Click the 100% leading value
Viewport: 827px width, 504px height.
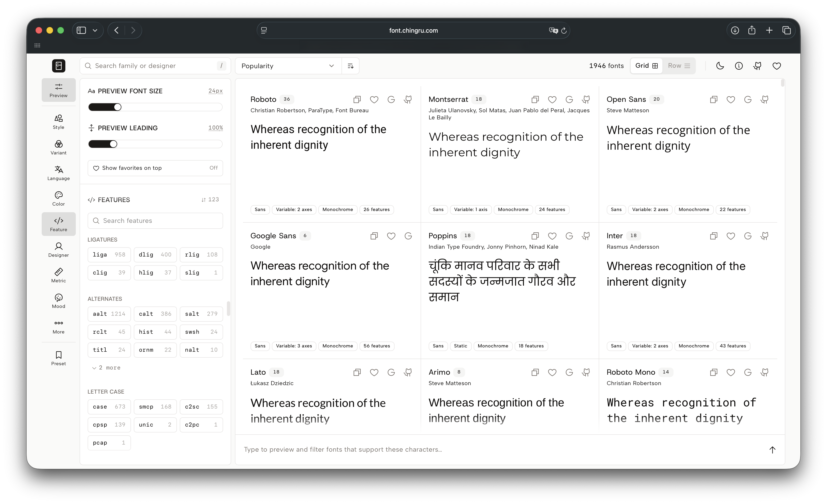(x=216, y=128)
